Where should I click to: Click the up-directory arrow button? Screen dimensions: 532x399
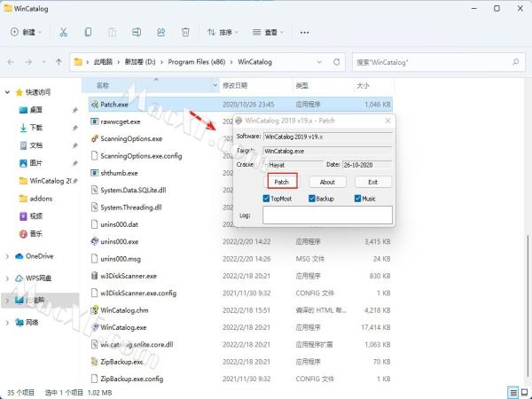59,63
